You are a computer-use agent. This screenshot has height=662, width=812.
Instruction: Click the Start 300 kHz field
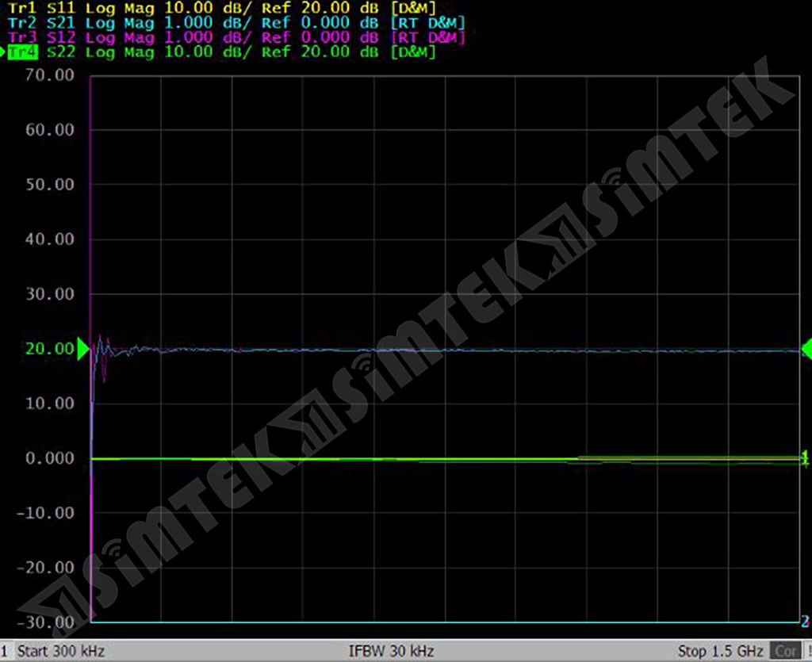pyautogui.click(x=60, y=651)
